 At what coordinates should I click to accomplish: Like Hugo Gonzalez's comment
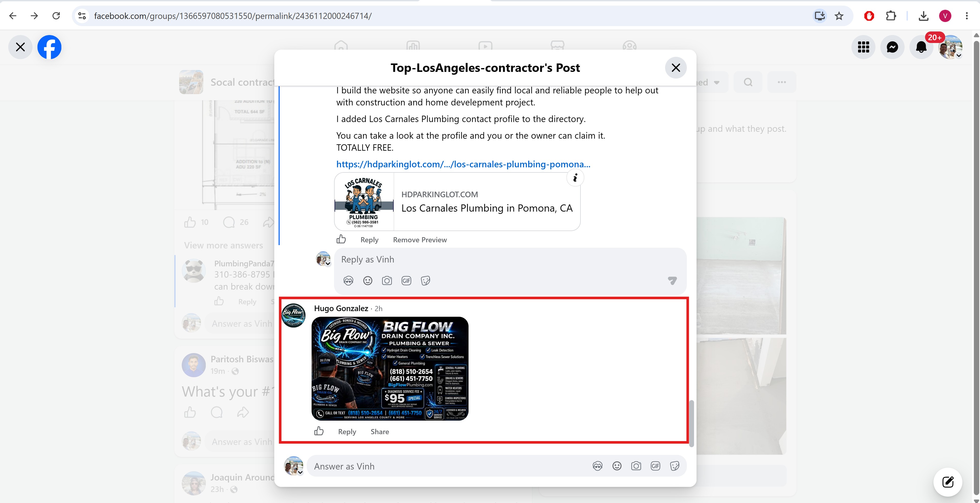click(x=319, y=431)
